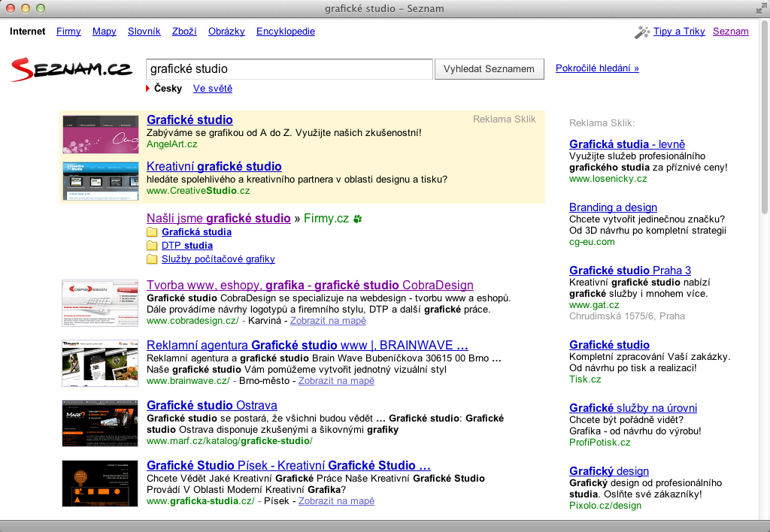Screen dimensions: 770x532
Task: Click the Seznam.cz logo
Action: tap(71, 69)
